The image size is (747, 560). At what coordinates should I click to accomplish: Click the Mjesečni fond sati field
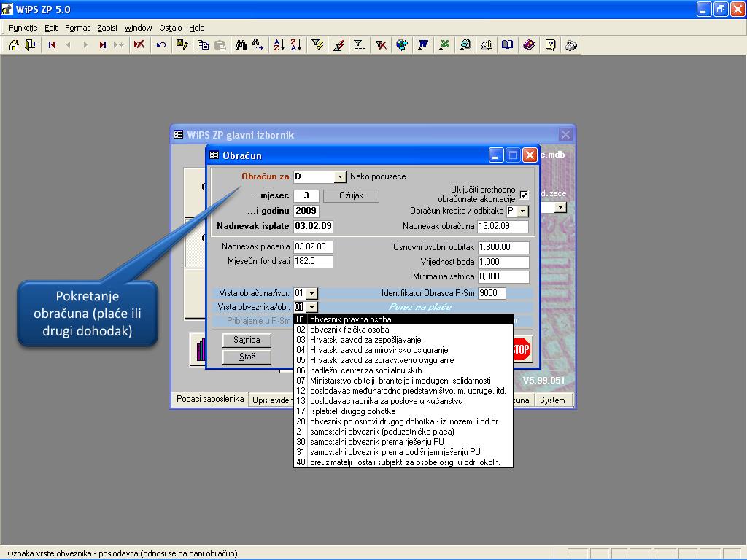point(313,262)
